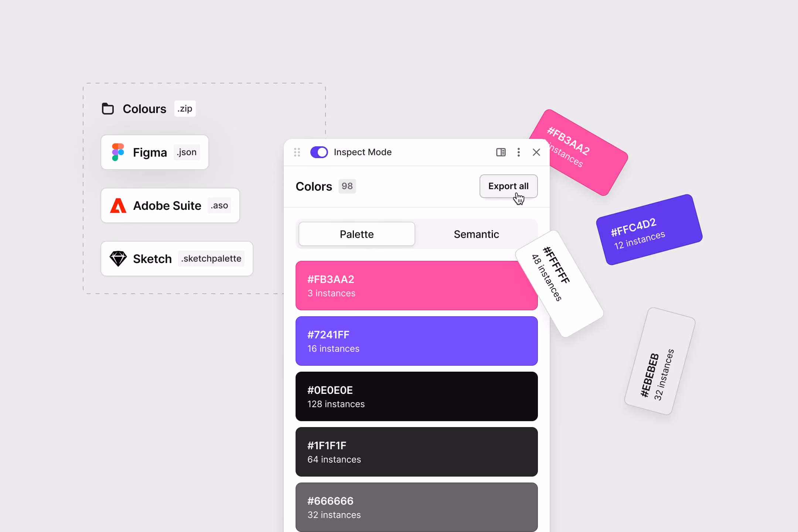Open the vertical three-dot more menu
This screenshot has height=532, width=798.
pos(519,152)
